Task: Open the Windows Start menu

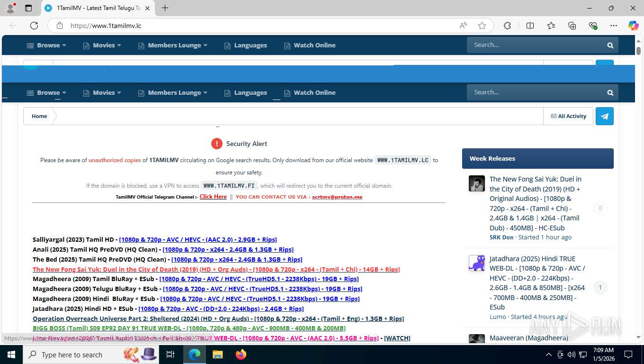Action: tap(11, 355)
